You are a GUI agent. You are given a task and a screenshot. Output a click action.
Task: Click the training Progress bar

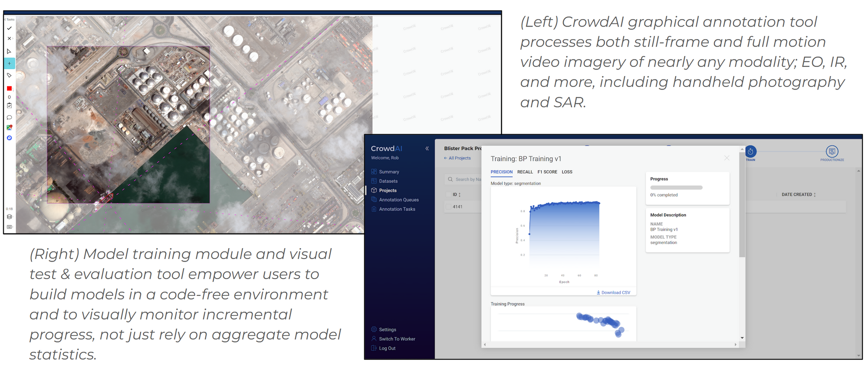tap(676, 188)
